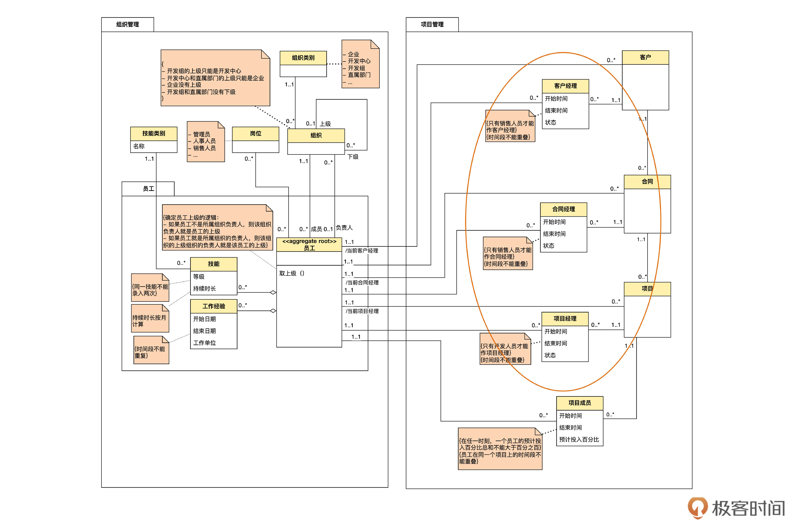Select the 技能类别 class header
Image resolution: width=797 pixels, height=532 pixels.
coord(153,133)
